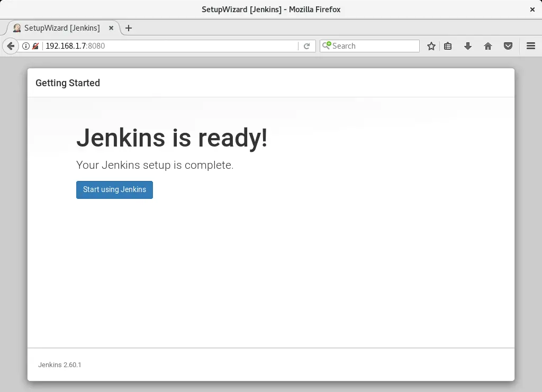
Task: Close the Firefox window
Action: (532, 10)
